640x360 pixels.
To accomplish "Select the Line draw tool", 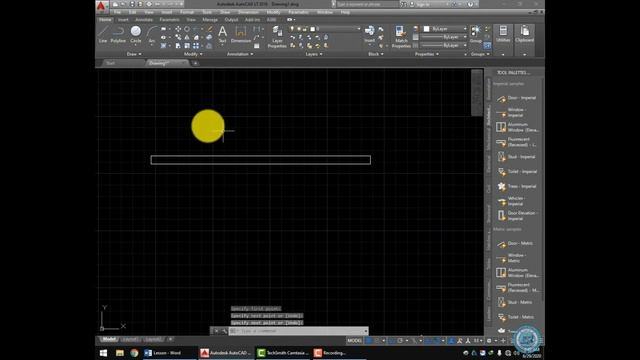I will click(x=103, y=34).
